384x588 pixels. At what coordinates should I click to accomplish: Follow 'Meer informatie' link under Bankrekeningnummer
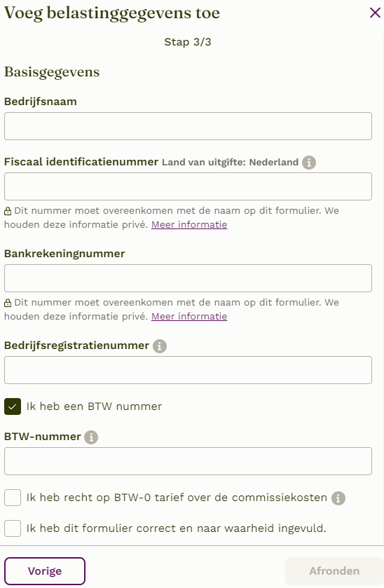[x=189, y=317]
